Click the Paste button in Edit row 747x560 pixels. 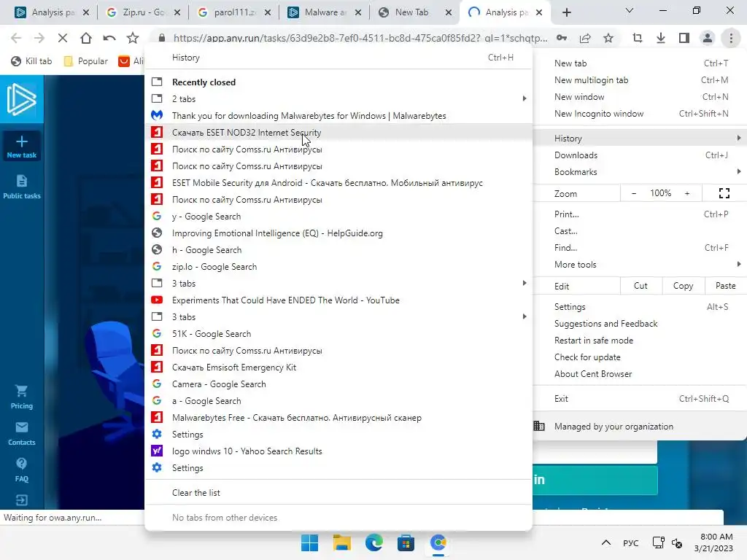click(726, 286)
